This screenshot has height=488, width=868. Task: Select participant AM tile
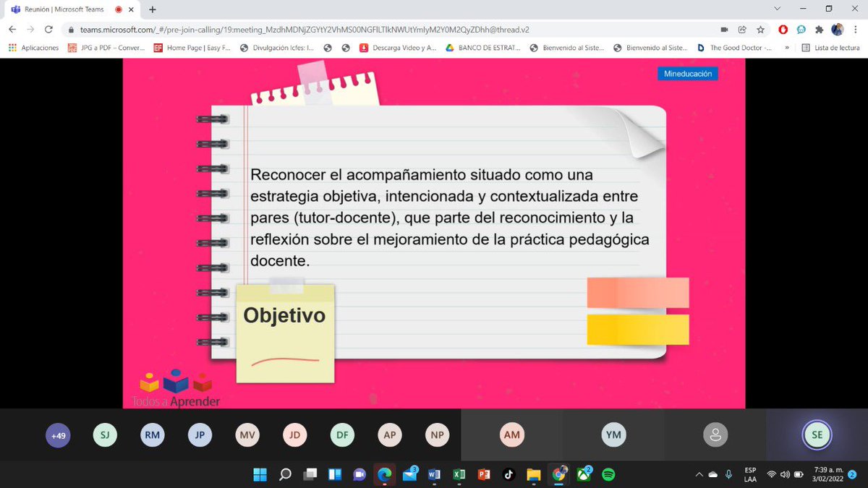511,435
